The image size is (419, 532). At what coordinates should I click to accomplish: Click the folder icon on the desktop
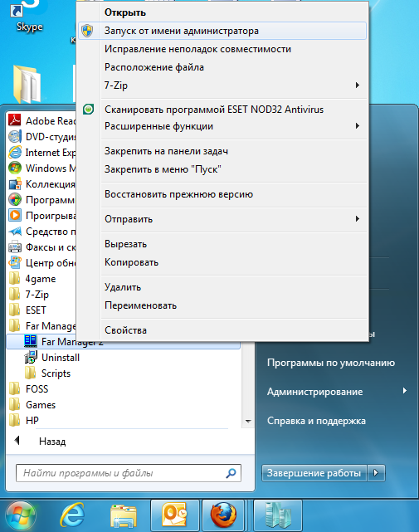(27, 83)
